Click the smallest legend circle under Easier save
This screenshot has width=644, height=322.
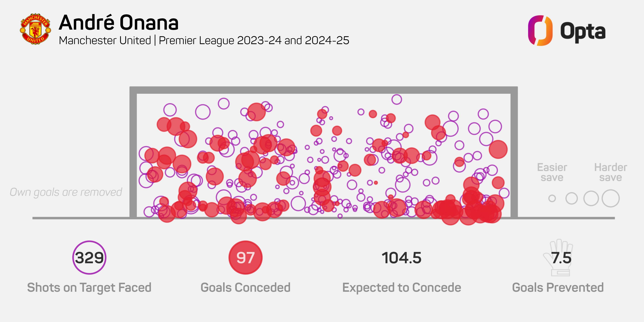click(552, 199)
